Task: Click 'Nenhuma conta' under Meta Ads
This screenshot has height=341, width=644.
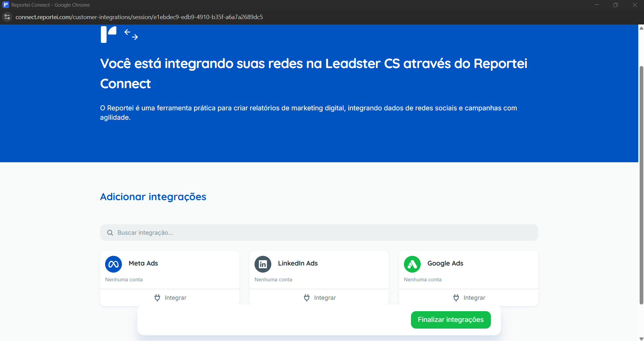Action: 124,280
